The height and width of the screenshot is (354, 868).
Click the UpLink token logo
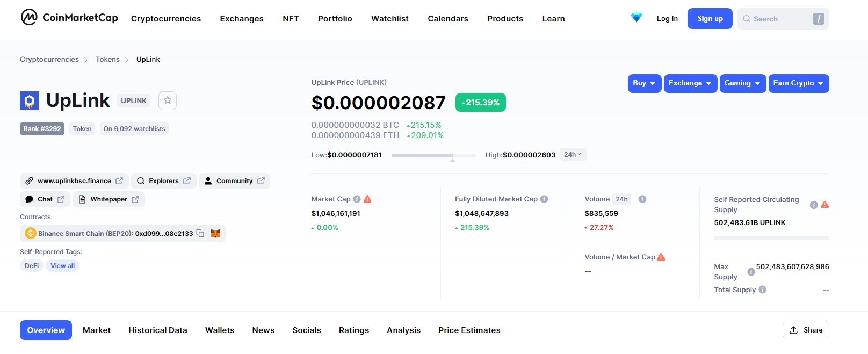click(30, 100)
